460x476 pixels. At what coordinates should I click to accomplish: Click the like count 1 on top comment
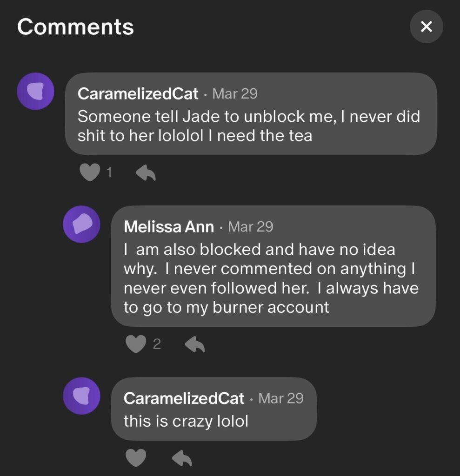point(109,173)
